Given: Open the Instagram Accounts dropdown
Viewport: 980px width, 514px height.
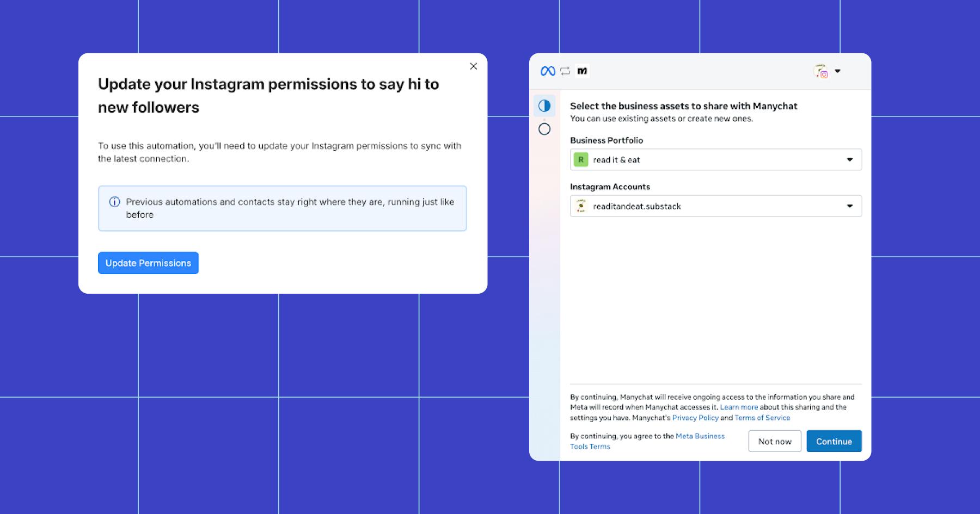Looking at the screenshot, I should (715, 206).
